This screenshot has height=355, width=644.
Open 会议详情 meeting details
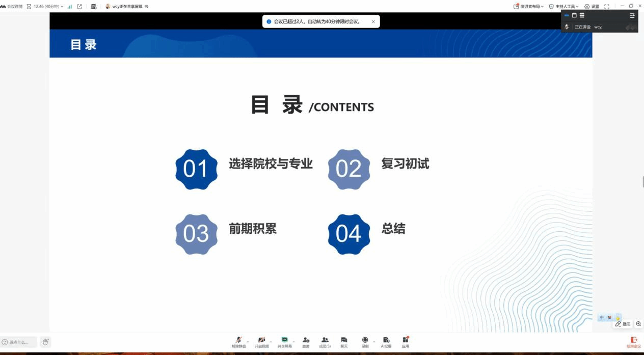pos(12,7)
